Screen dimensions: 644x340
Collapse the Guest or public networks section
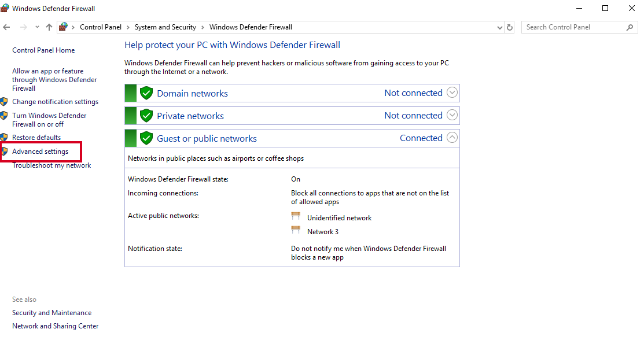point(452,138)
